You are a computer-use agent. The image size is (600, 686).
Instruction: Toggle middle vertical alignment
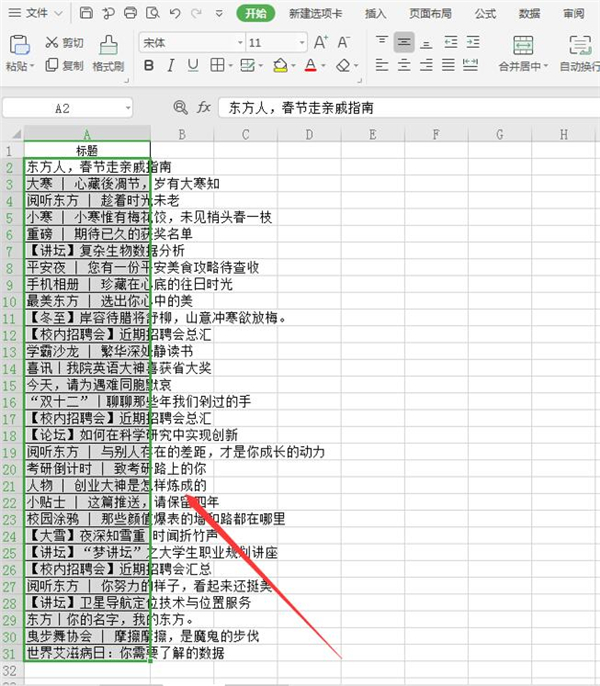pyautogui.click(x=404, y=42)
